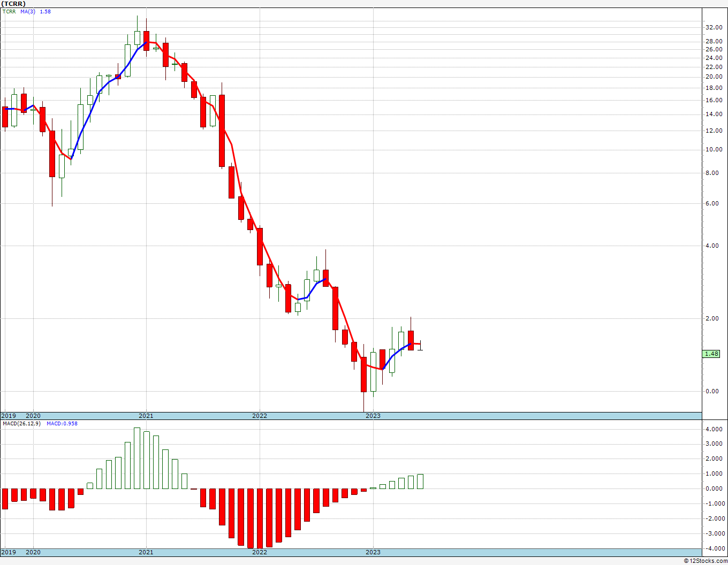The height and width of the screenshot is (565, 728).
Task: Click 2021 on the MACD panel time axis
Action: (x=146, y=552)
